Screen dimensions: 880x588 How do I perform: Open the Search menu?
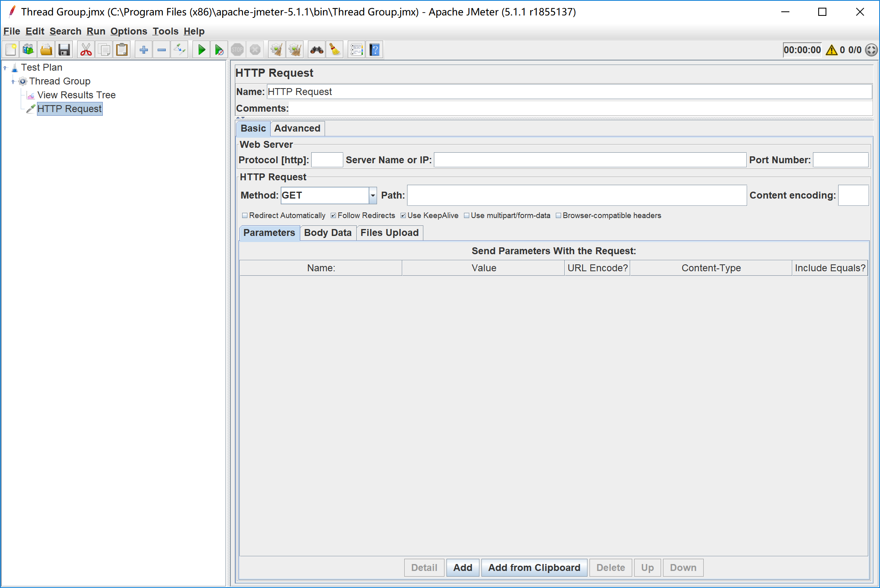[x=65, y=31]
